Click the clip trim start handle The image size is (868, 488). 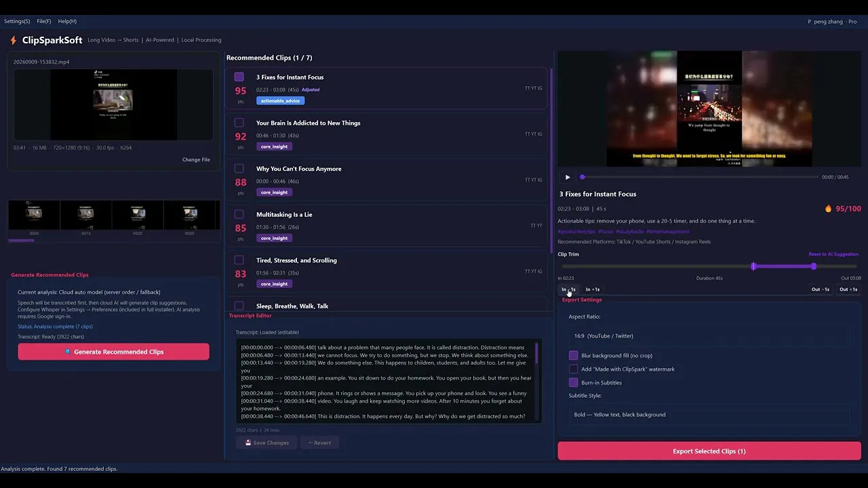(x=753, y=266)
